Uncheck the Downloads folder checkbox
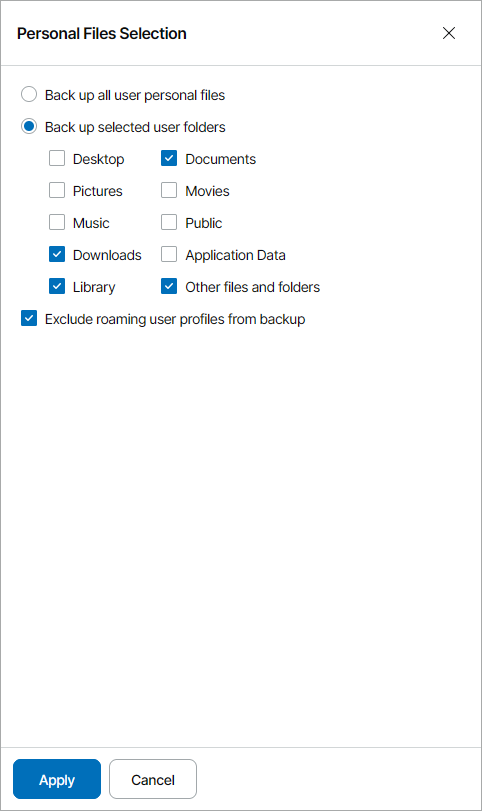 [x=57, y=254]
